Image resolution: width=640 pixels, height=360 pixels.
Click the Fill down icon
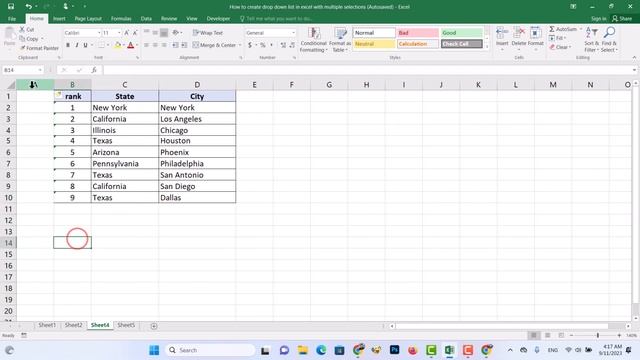pyautogui.click(x=552, y=38)
